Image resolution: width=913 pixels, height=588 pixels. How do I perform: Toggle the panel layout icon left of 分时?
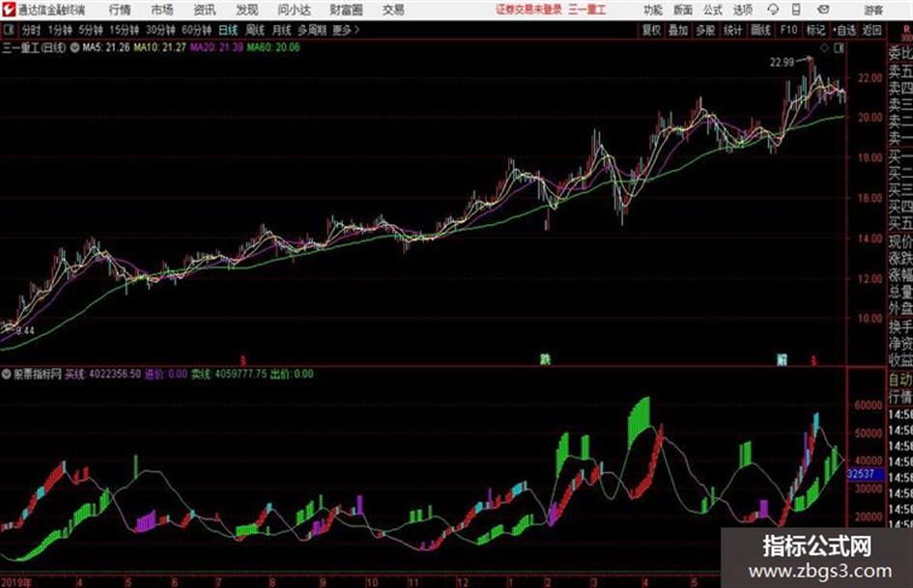9,30
